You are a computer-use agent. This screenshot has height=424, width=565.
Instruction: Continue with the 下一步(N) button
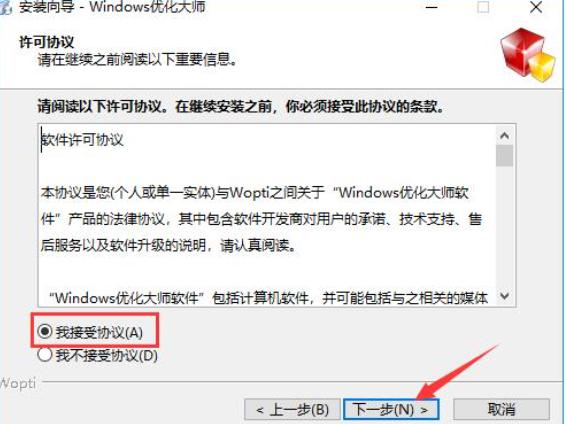tap(391, 410)
